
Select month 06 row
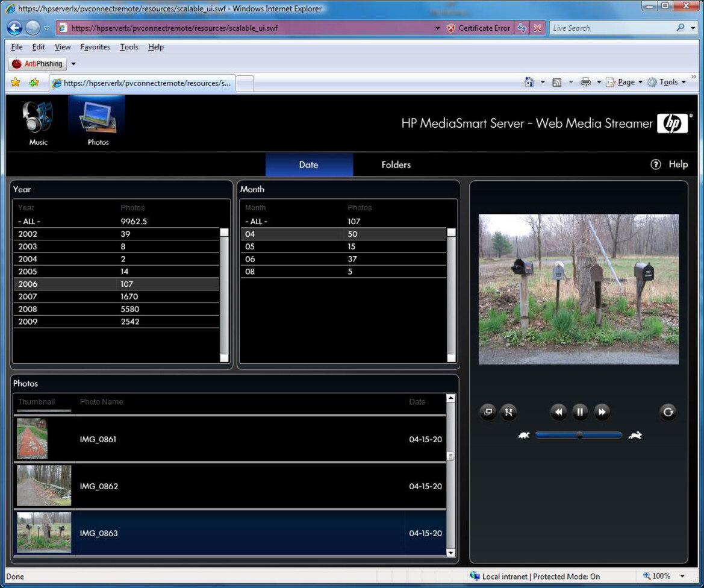[343, 259]
